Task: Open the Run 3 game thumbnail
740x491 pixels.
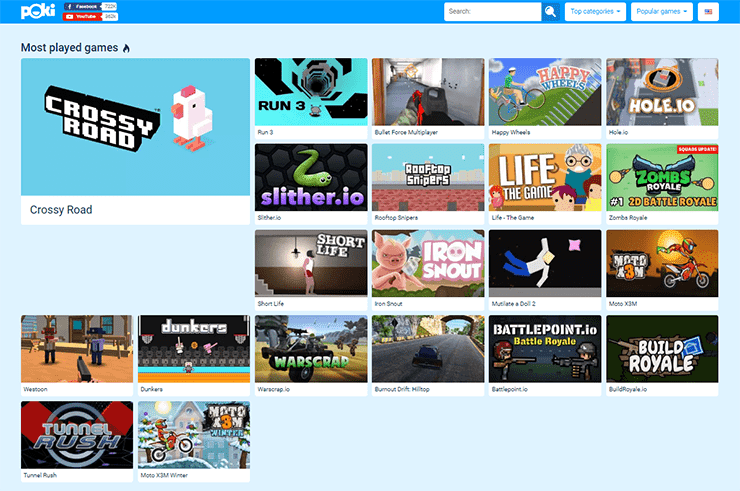Action: tap(311, 92)
